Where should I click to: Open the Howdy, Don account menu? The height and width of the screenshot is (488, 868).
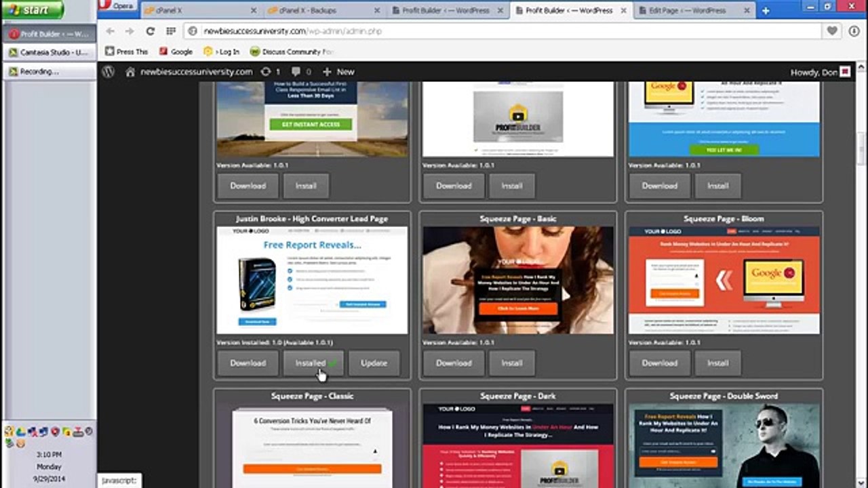pyautogui.click(x=821, y=72)
